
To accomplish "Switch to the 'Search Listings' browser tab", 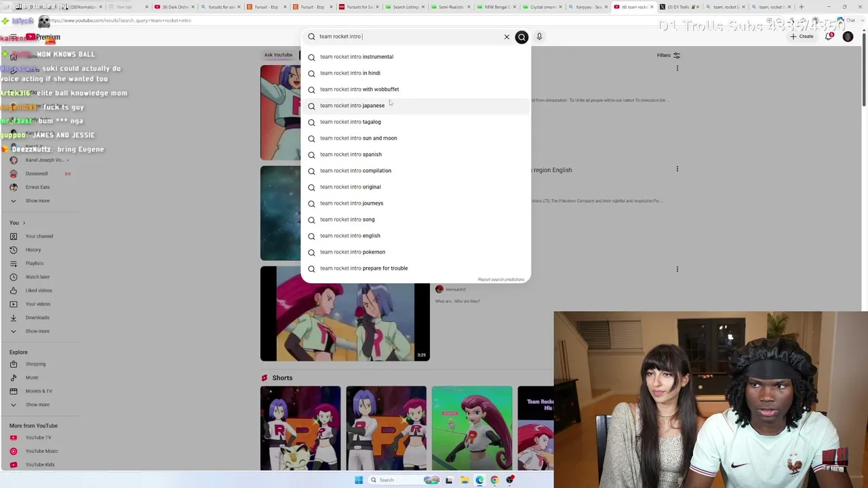I will pos(404,7).
